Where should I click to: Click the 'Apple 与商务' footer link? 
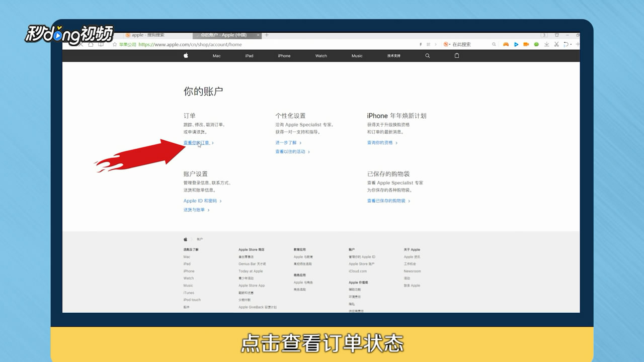(x=303, y=283)
